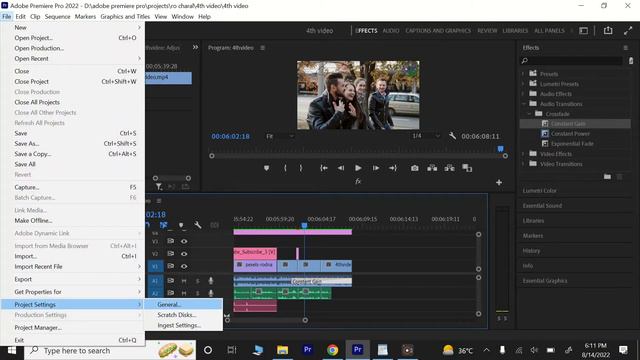640x360 pixels.
Task: Toggle full screen video icon
Action: [x=628, y=31]
